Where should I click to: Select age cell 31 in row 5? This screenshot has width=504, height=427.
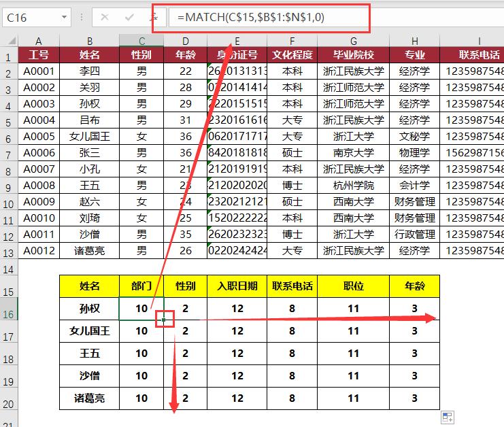point(186,120)
